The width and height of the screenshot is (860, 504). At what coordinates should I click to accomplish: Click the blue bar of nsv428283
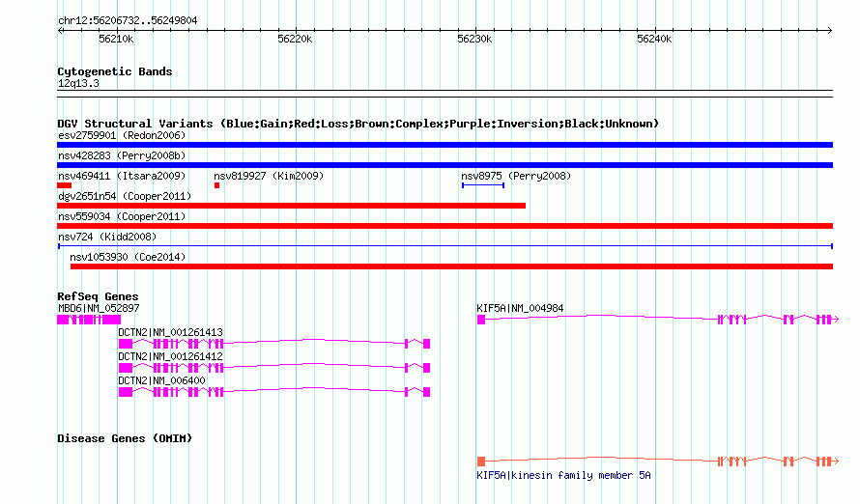[x=444, y=165]
